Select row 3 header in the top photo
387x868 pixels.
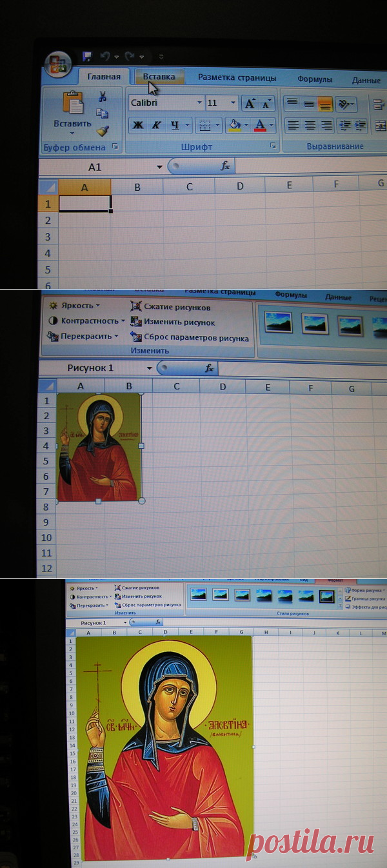tap(48, 237)
